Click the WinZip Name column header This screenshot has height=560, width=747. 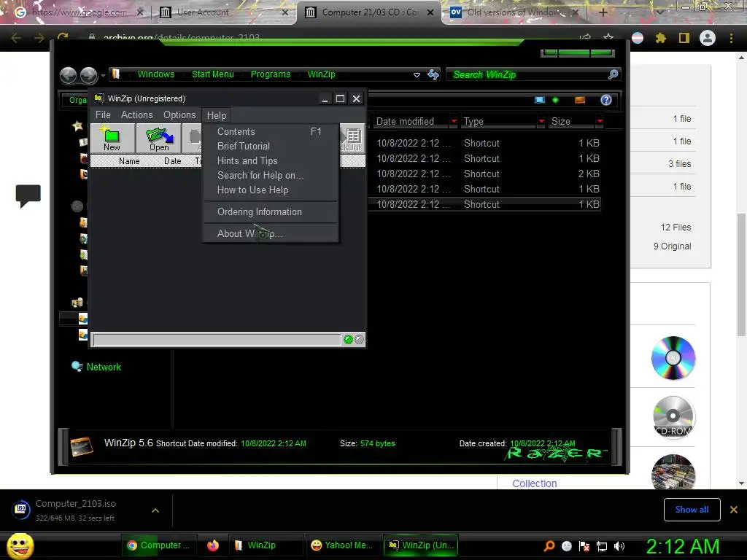pyautogui.click(x=129, y=161)
